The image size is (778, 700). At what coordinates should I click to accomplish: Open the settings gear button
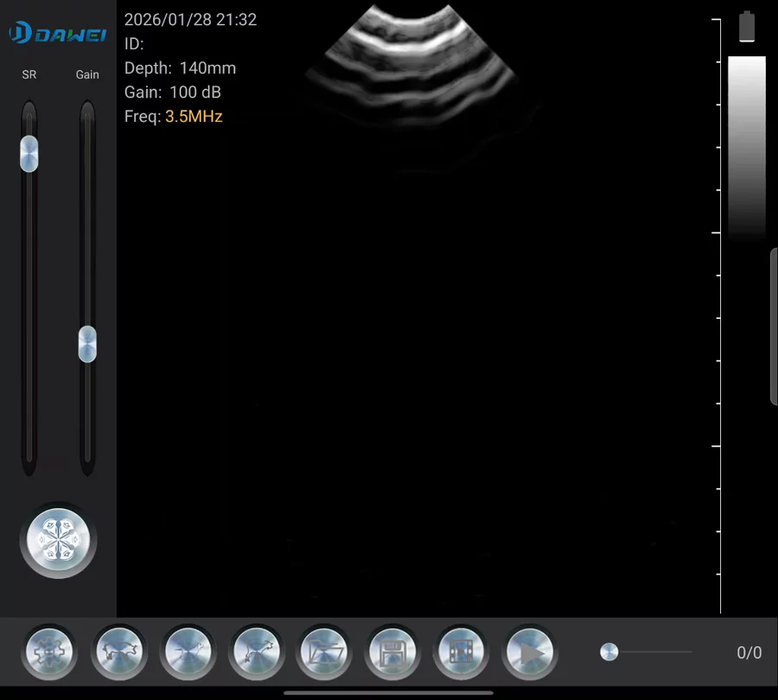pyautogui.click(x=49, y=652)
